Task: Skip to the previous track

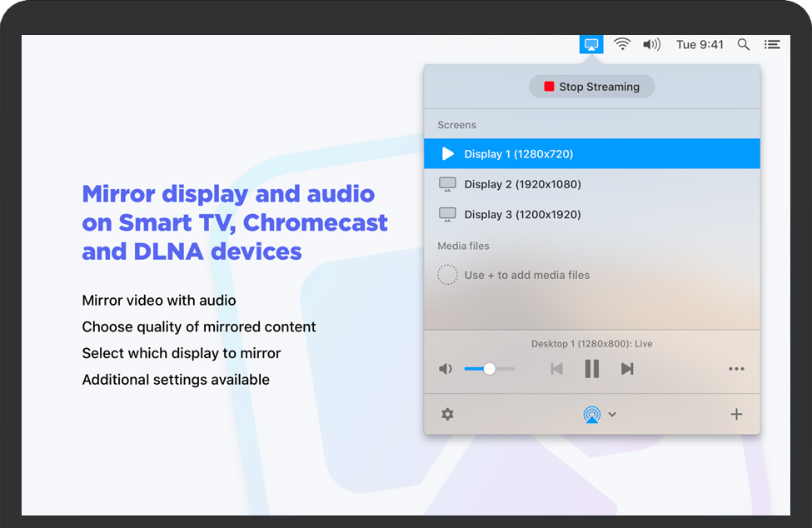Action: click(556, 369)
